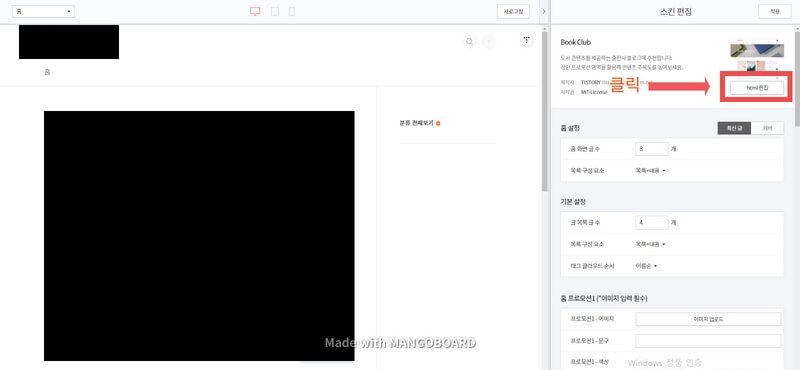
Task: Edit the 홈 화면 글 수 field
Action: point(652,149)
